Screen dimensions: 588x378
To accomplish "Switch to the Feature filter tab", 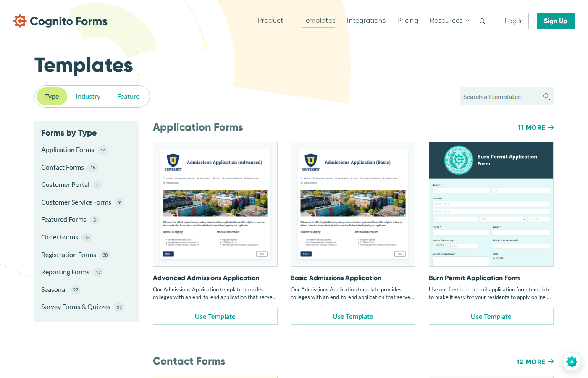I will (129, 97).
